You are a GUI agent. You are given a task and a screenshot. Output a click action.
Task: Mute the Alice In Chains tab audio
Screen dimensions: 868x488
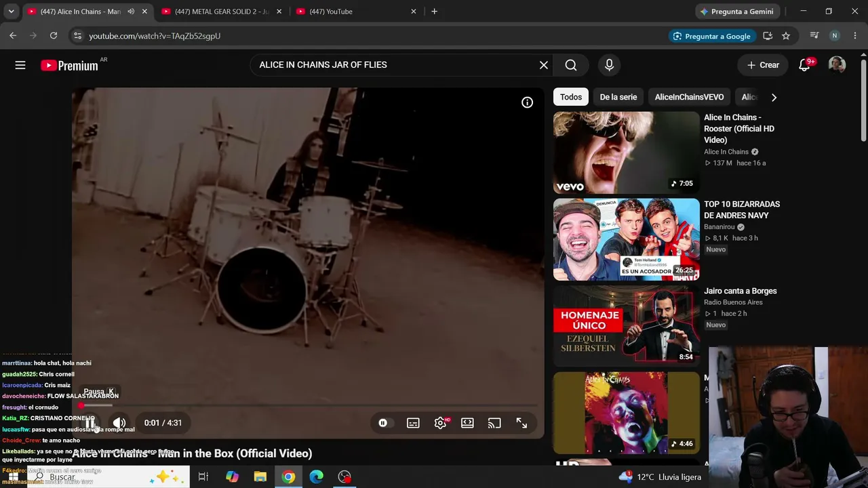(x=131, y=12)
